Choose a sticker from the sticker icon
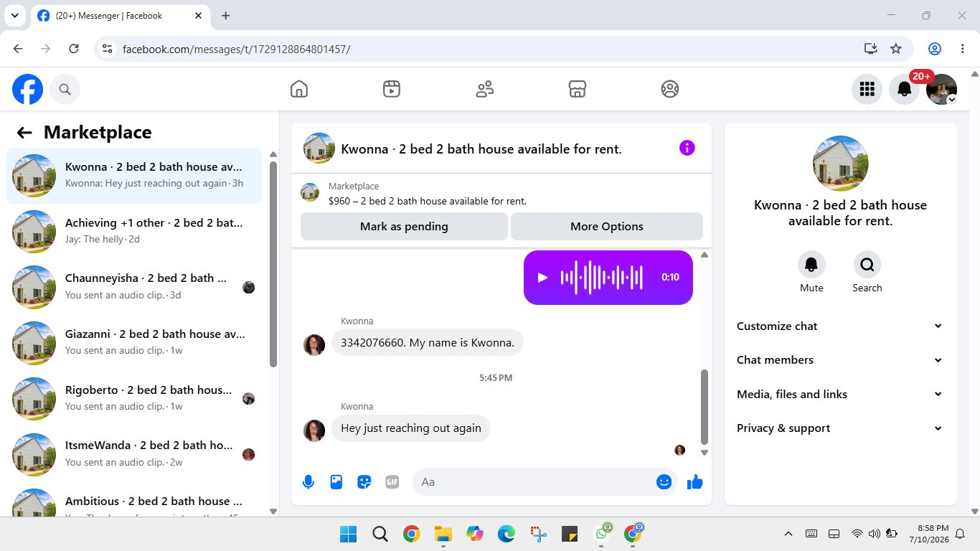The height and width of the screenshot is (551, 980). pyautogui.click(x=364, y=482)
